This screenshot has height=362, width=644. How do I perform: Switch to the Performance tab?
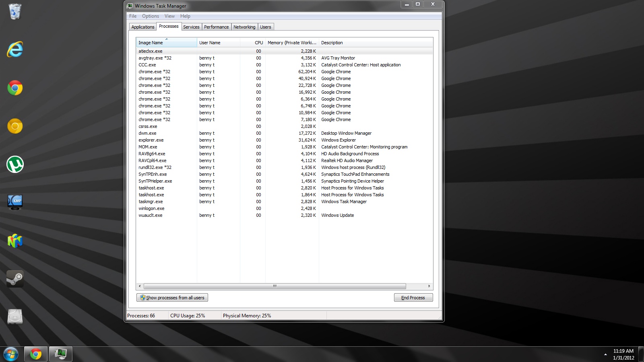[x=216, y=27]
